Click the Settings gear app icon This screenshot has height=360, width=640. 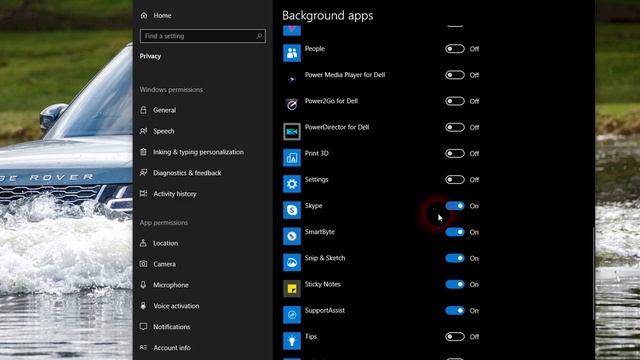click(292, 184)
